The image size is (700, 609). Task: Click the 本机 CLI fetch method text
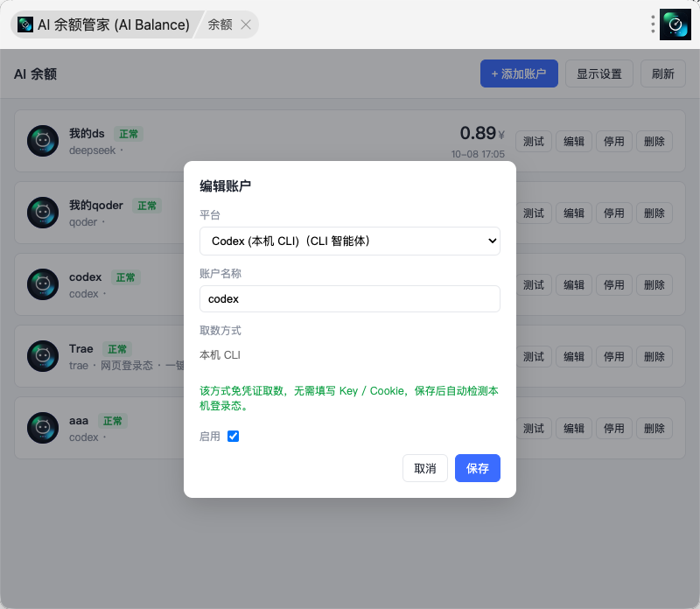(220, 355)
